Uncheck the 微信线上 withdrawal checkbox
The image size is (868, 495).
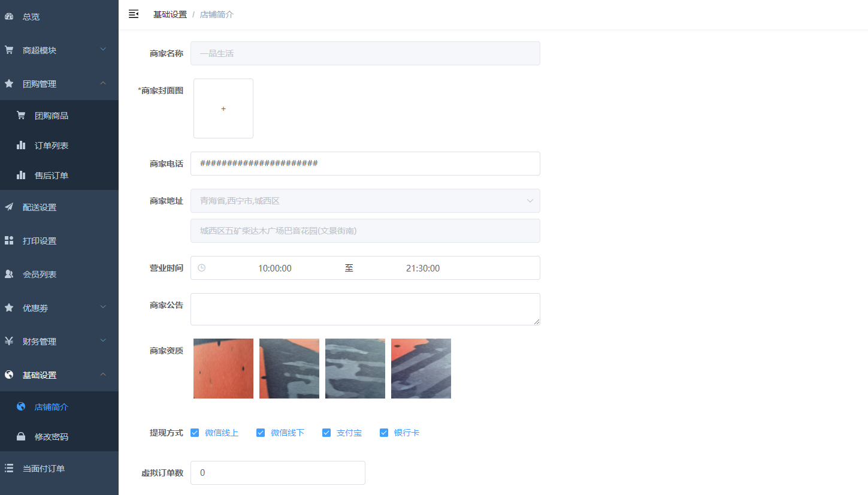coord(195,433)
